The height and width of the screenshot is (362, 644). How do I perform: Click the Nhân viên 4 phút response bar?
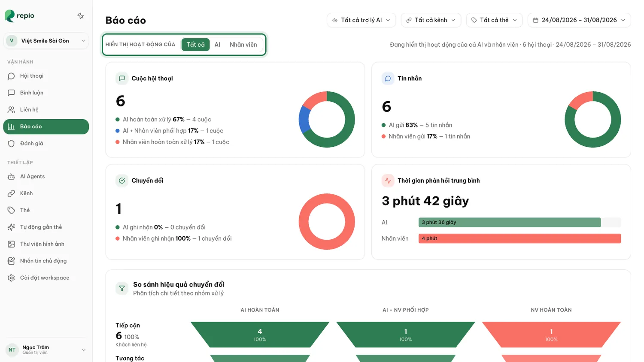pos(519,238)
